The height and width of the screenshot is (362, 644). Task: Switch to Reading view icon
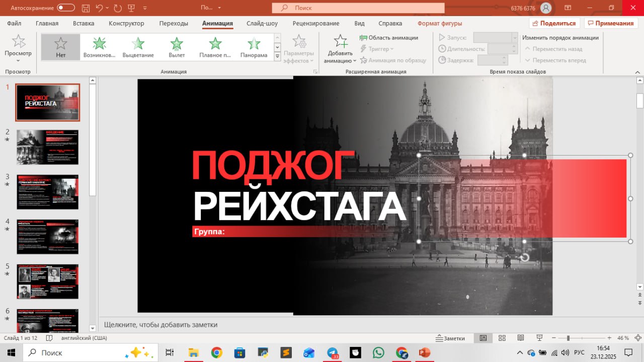click(x=521, y=338)
